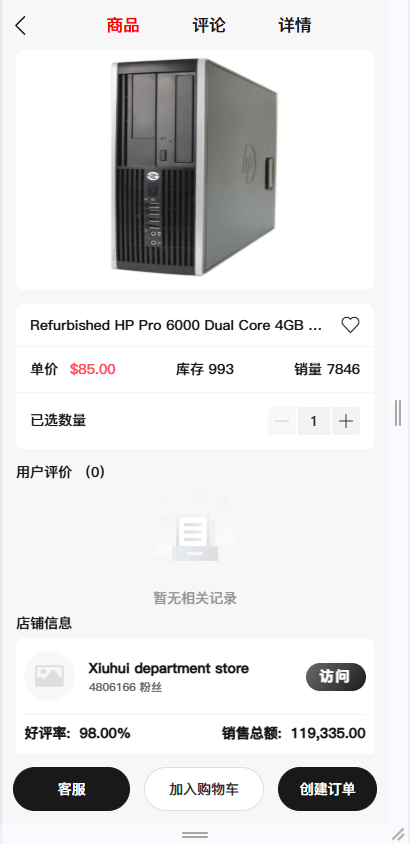Click the HP desktop product image
This screenshot has height=844, width=410.
pyautogui.click(x=195, y=169)
